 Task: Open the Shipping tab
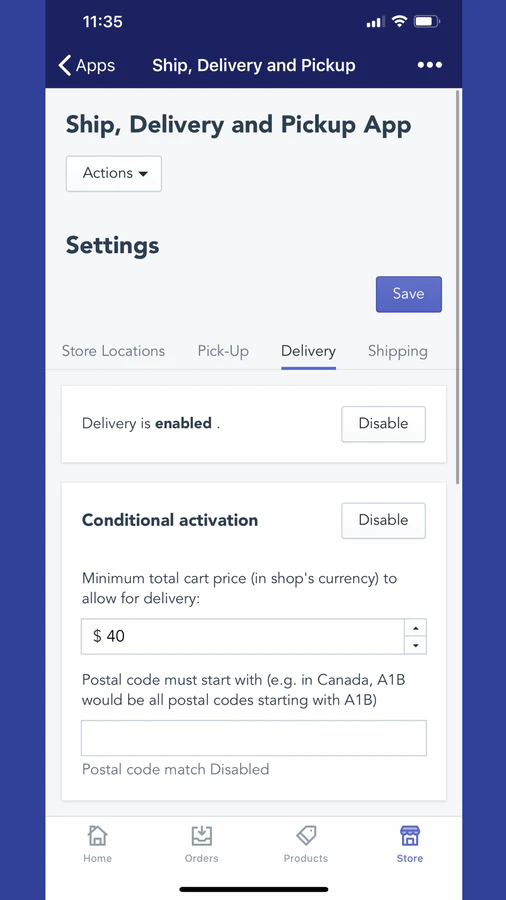coord(398,351)
